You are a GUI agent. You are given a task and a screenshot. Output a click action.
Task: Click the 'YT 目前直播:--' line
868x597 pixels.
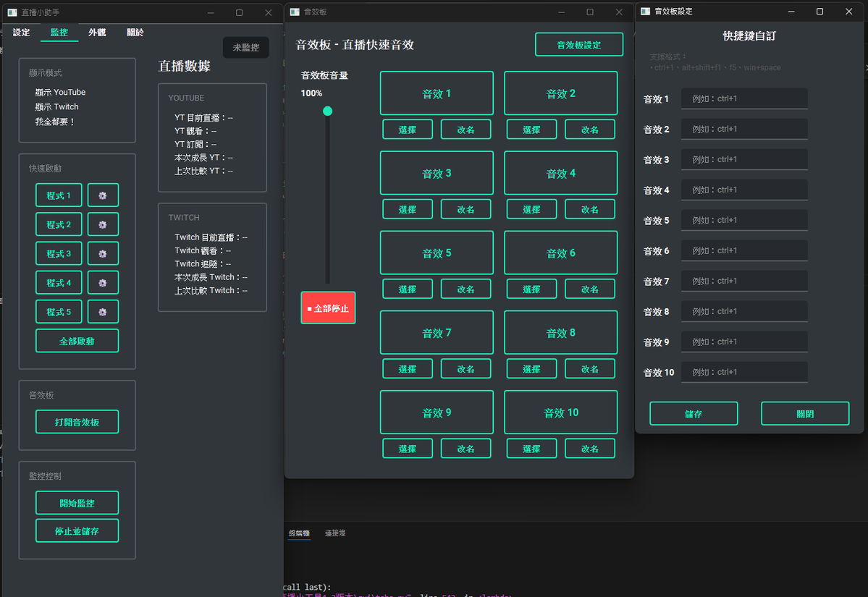(203, 118)
